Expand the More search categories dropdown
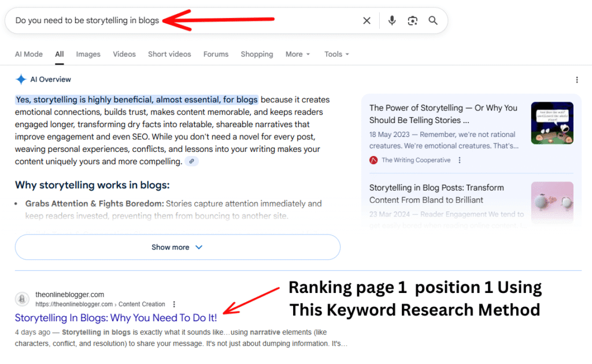The image size is (592, 364). click(297, 54)
